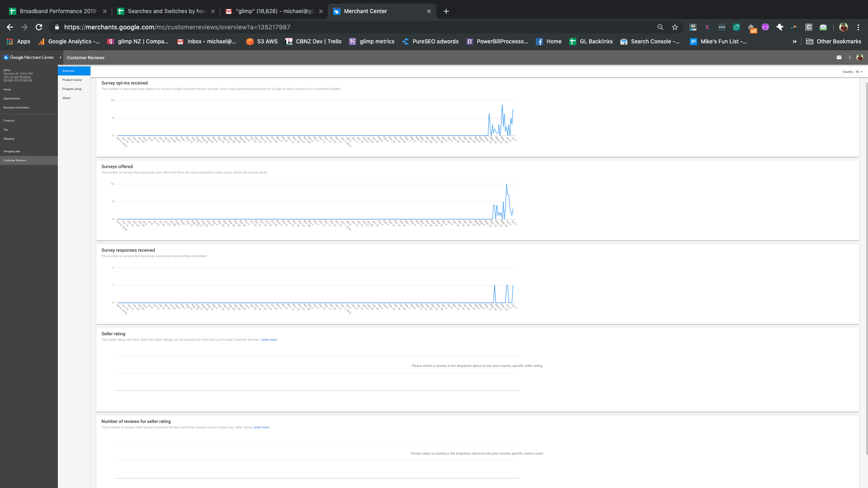Open the Opportunities icon in sidebar
Screen dimensions: 868x488
11,99
